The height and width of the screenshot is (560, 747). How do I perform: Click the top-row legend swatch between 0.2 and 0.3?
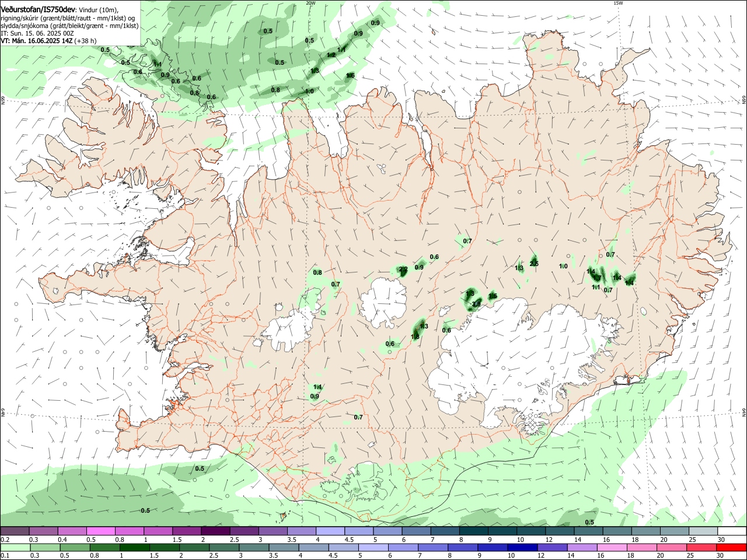pyautogui.click(x=15, y=531)
